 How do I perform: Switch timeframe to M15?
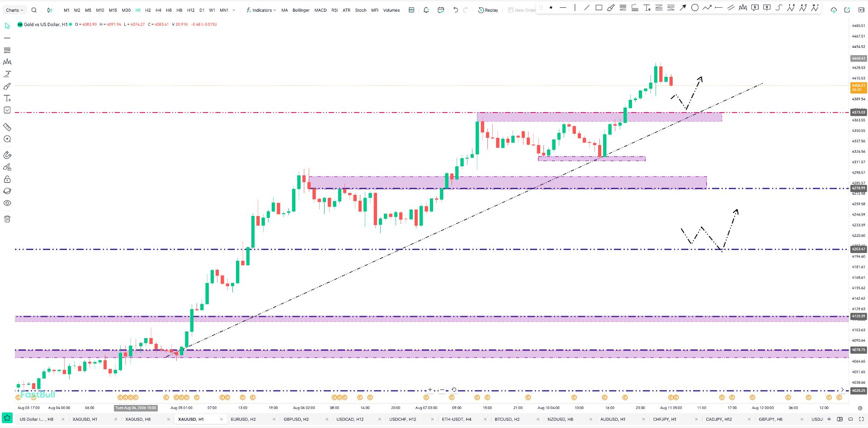pos(113,10)
